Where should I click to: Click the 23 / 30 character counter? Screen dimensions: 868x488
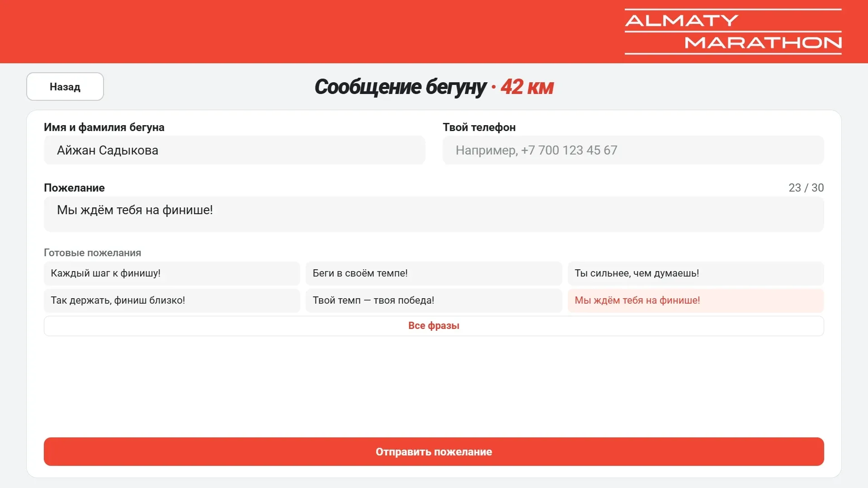pyautogui.click(x=806, y=188)
